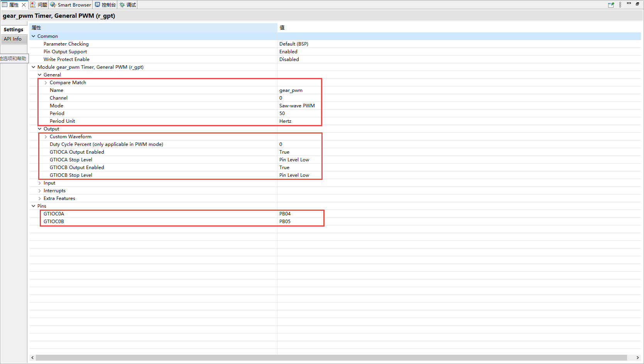
Task: Toggle GTIOCA Output Enabled True value
Action: tap(284, 152)
